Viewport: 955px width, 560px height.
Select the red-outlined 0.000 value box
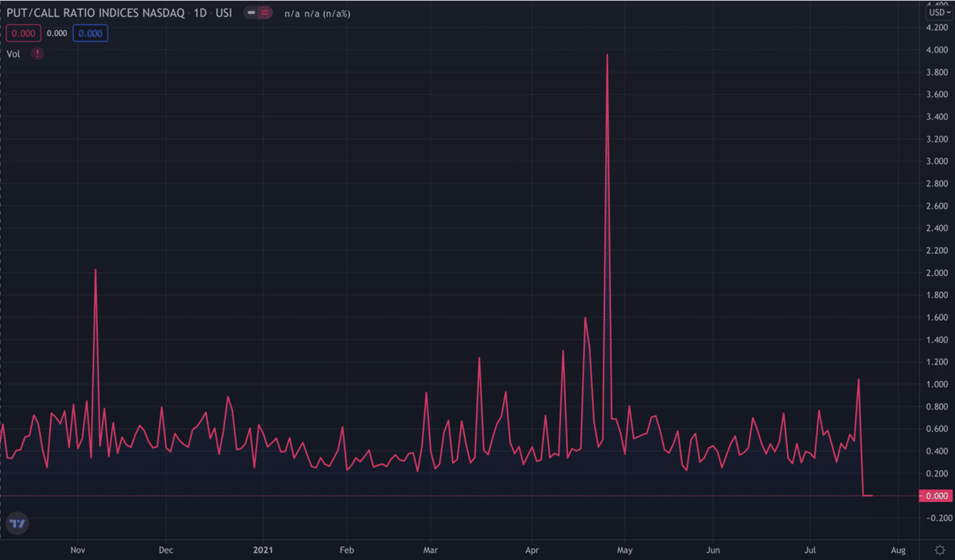[22, 33]
